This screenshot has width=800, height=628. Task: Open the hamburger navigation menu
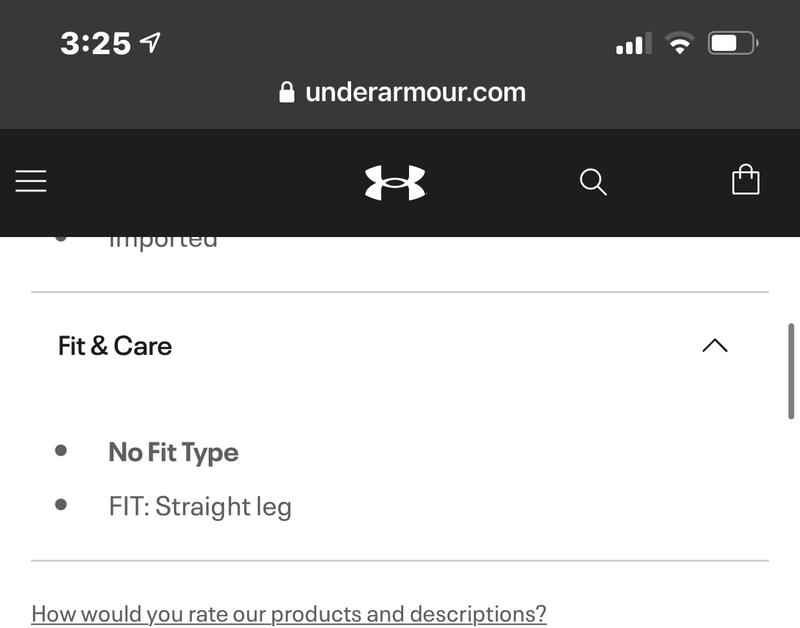click(x=31, y=181)
